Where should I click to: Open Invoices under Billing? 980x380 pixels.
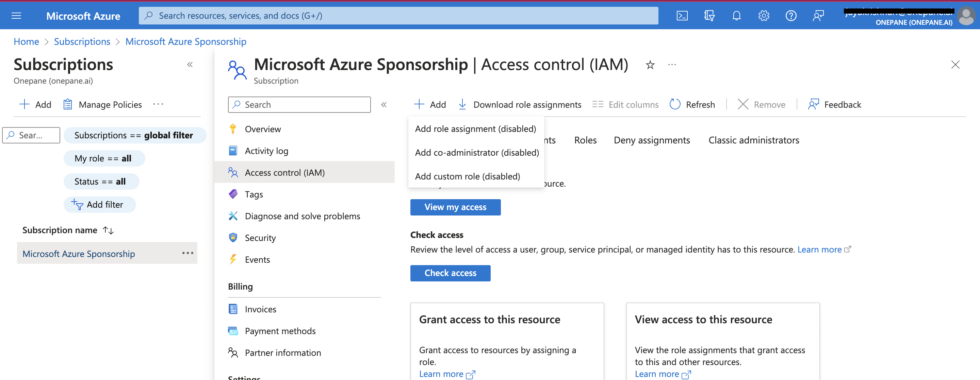point(304,309)
